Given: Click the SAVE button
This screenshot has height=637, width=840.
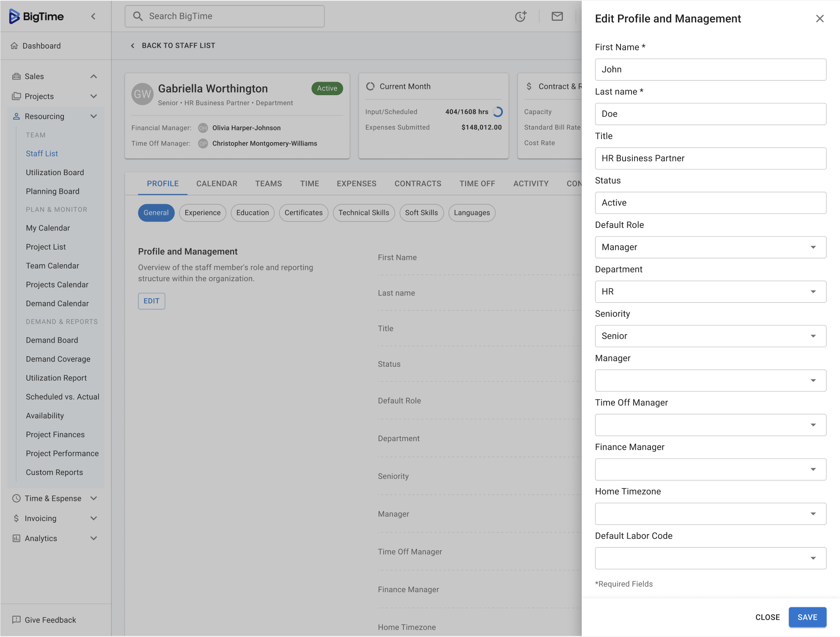Looking at the screenshot, I should [807, 617].
